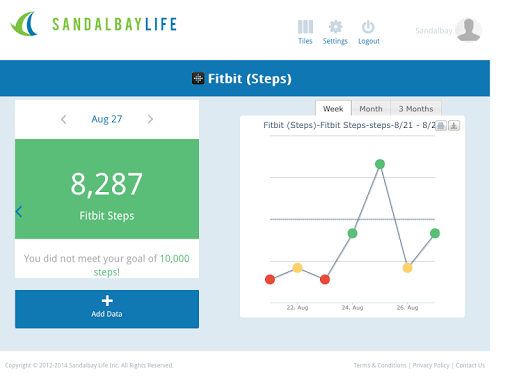Click the Aug 27 date label
512x384 pixels.
[107, 119]
